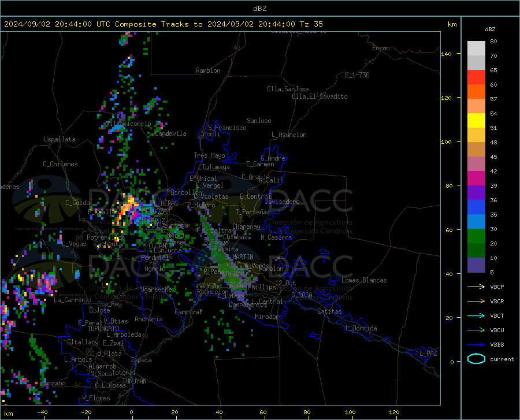This screenshot has height=420, width=520.
Task: Click the 'VBBB' legend label
Action: 497,344
